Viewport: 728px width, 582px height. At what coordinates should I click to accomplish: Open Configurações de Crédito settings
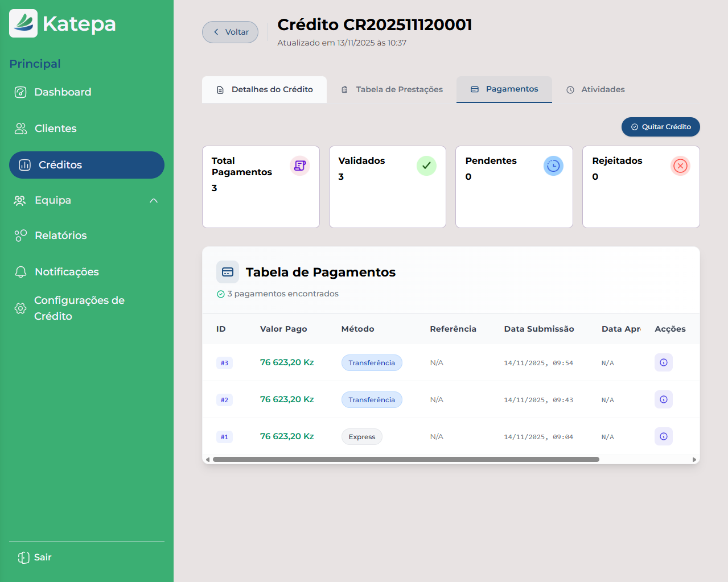[x=79, y=308]
